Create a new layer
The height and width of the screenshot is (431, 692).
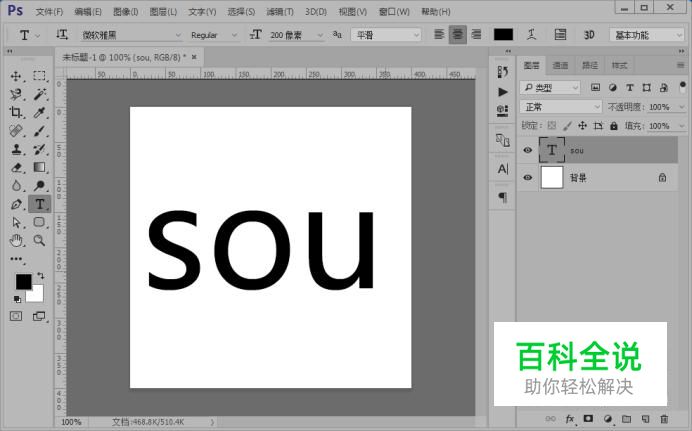click(645, 419)
